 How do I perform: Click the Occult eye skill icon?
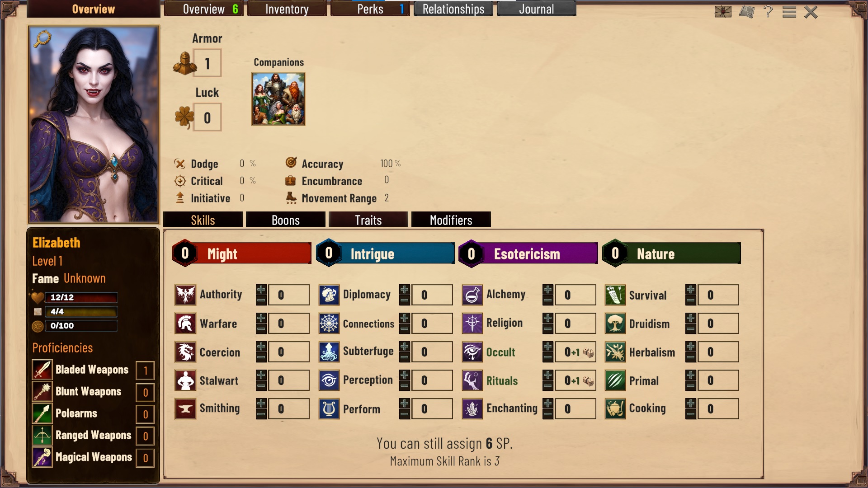pos(472,352)
